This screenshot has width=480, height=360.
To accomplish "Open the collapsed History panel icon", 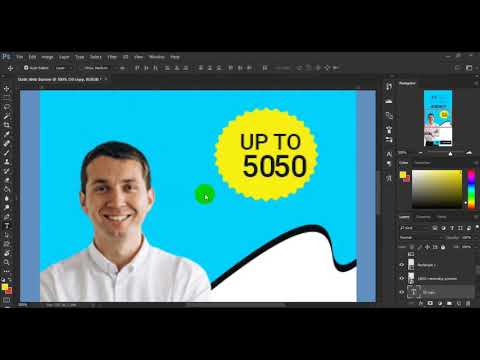I will 389,87.
